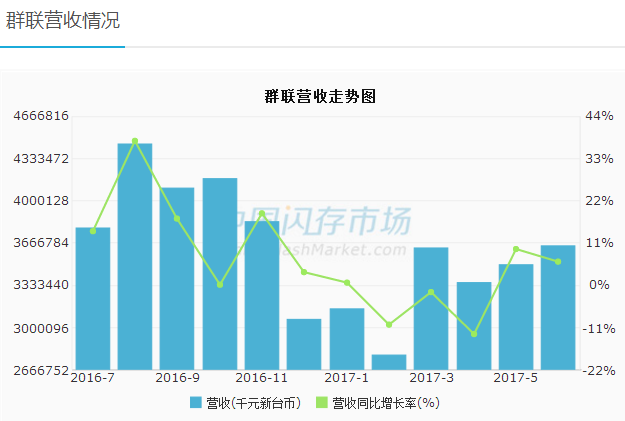Click the growth-rate peak point at 2016-8

[x=135, y=141]
